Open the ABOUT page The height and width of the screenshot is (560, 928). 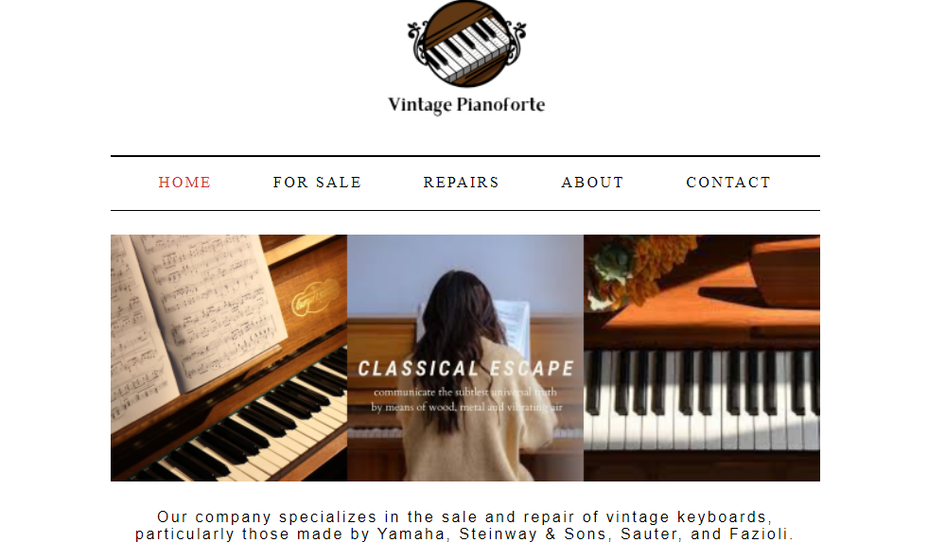pyautogui.click(x=593, y=183)
